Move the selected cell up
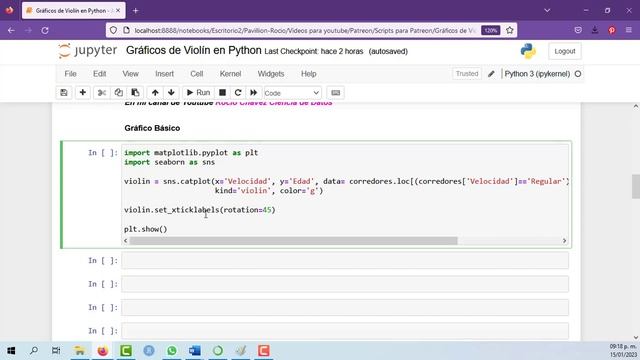 [155, 93]
